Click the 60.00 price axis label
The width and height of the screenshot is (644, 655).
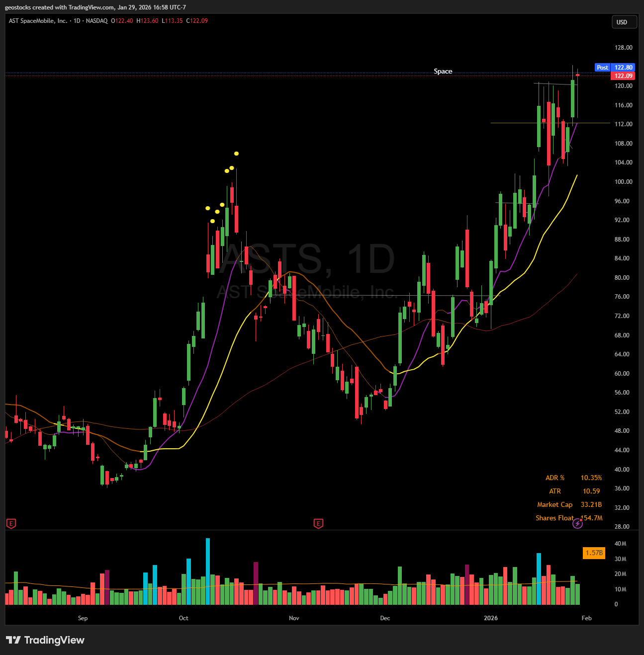point(622,374)
